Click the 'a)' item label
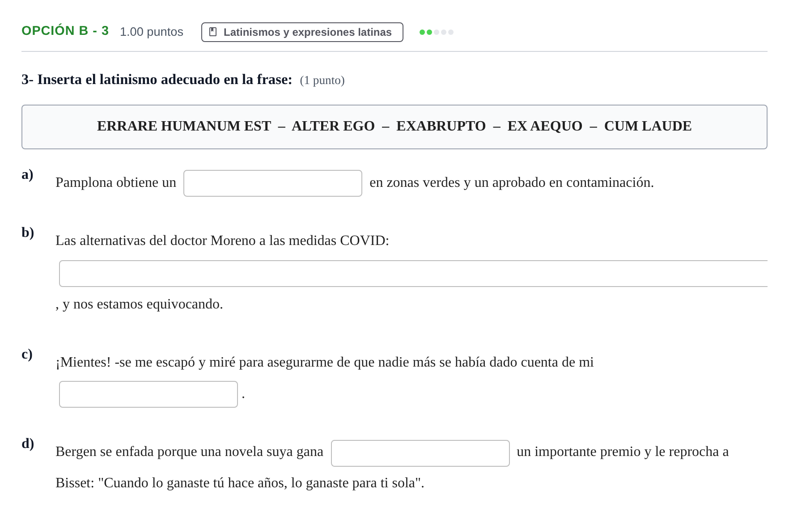The height and width of the screenshot is (532, 789). click(27, 174)
